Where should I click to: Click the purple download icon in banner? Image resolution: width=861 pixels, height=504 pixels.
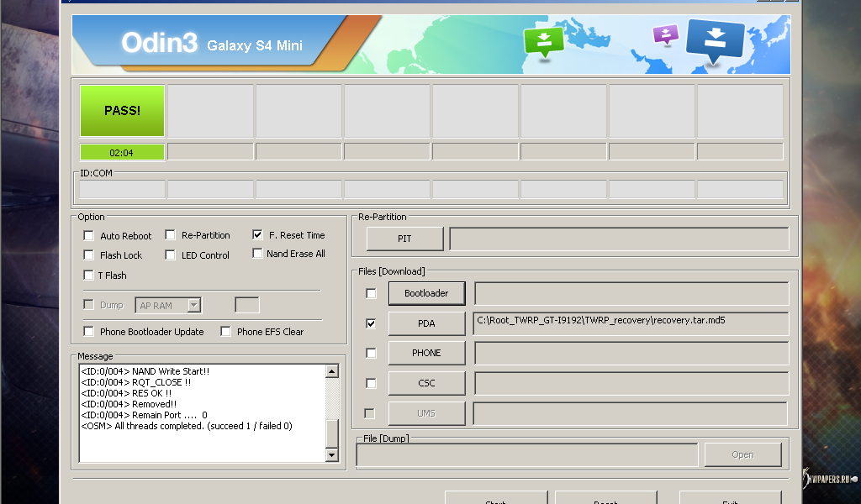point(665,34)
